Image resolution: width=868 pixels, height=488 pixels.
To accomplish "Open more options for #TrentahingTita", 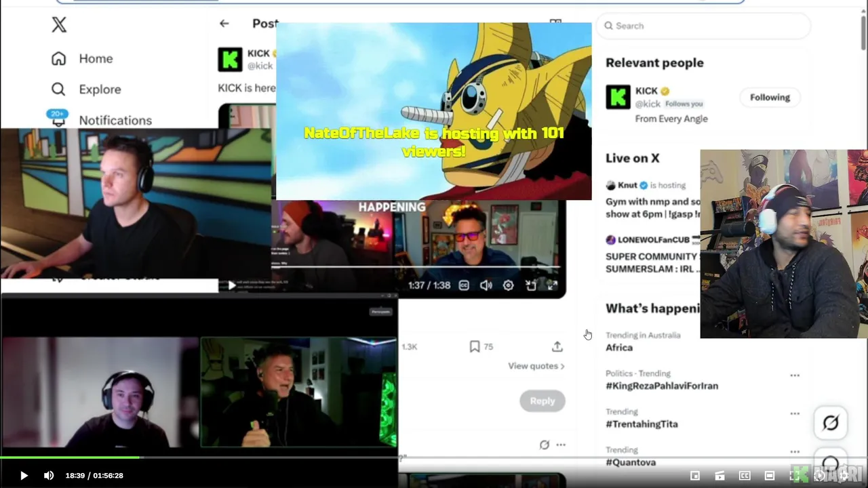I will 795,413.
